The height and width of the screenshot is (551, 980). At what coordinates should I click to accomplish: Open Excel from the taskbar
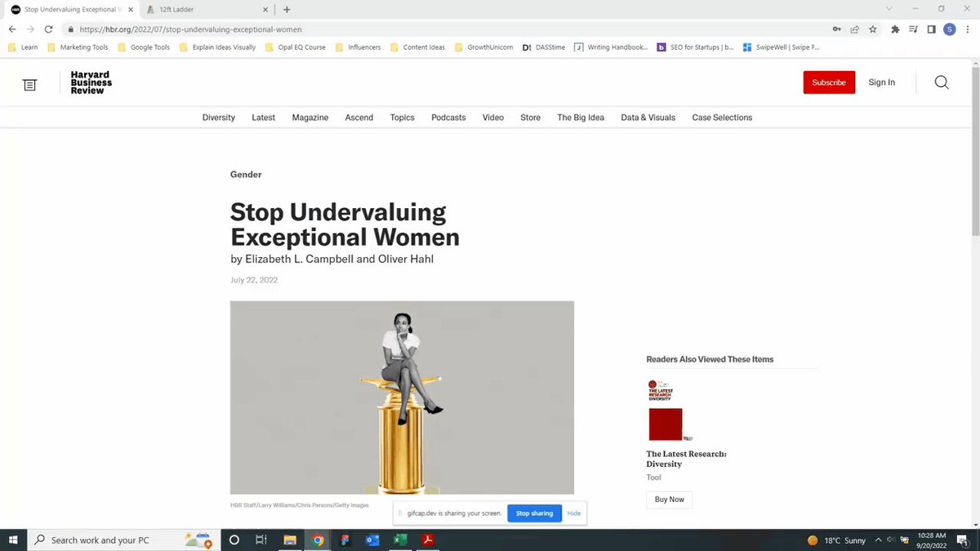(400, 540)
